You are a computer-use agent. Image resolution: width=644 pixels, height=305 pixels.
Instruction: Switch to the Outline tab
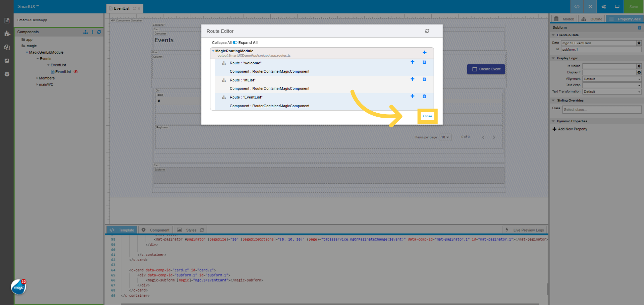coord(592,19)
